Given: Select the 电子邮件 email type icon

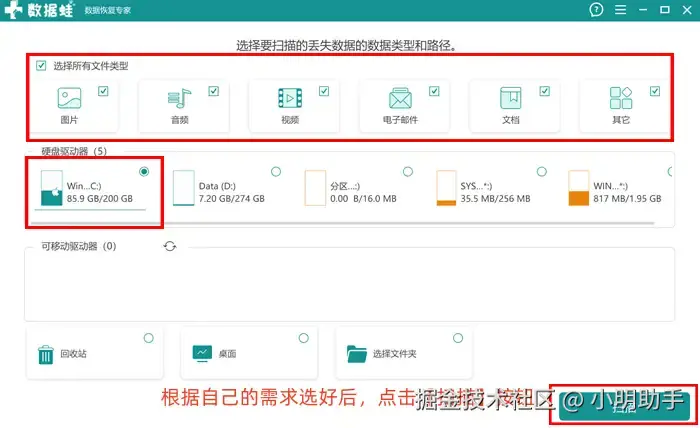Looking at the screenshot, I should pyautogui.click(x=400, y=98).
